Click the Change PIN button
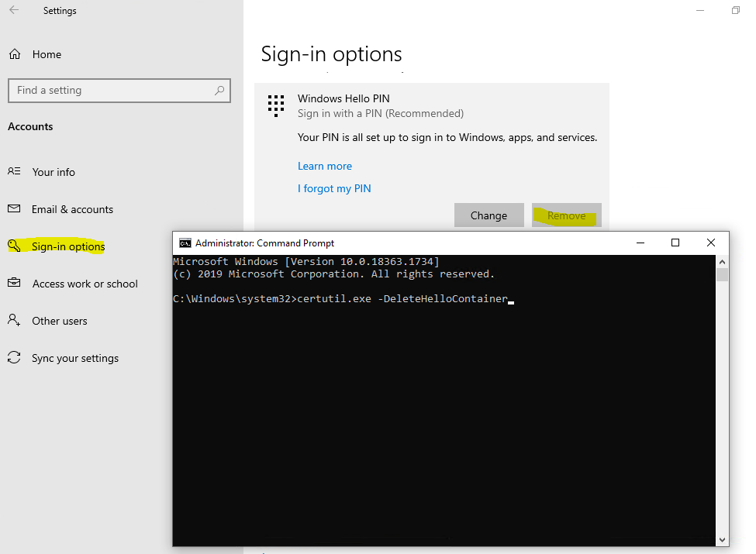The height and width of the screenshot is (554, 756). click(489, 215)
